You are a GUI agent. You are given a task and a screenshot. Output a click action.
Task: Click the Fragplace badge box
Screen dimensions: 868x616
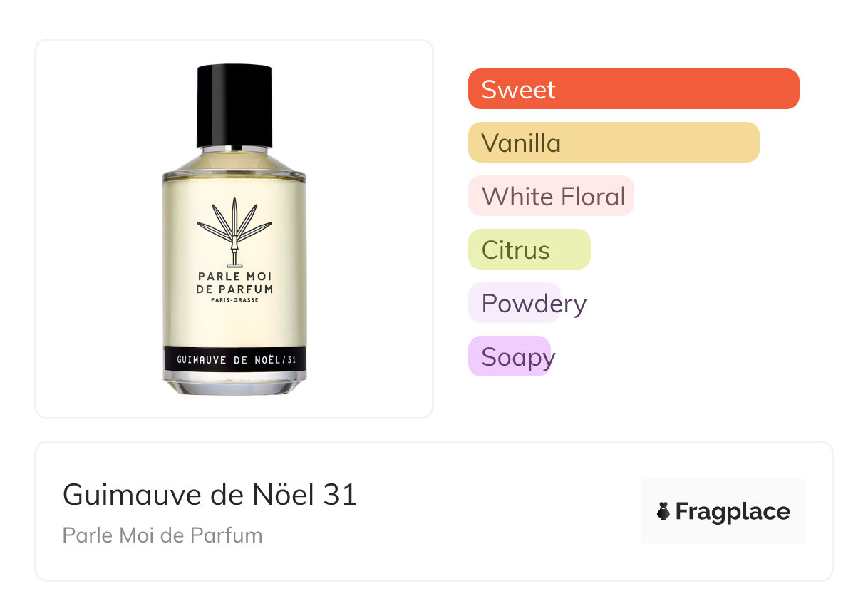click(723, 511)
